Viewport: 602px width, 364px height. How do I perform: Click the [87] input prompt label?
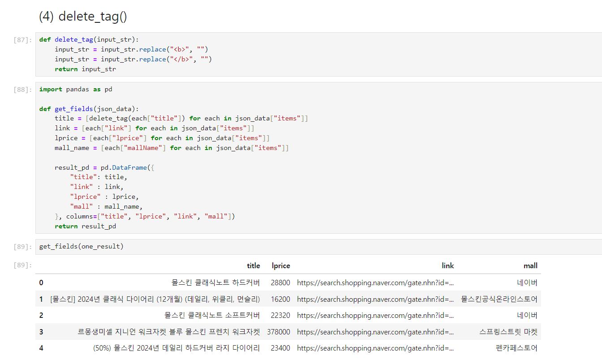(x=22, y=40)
